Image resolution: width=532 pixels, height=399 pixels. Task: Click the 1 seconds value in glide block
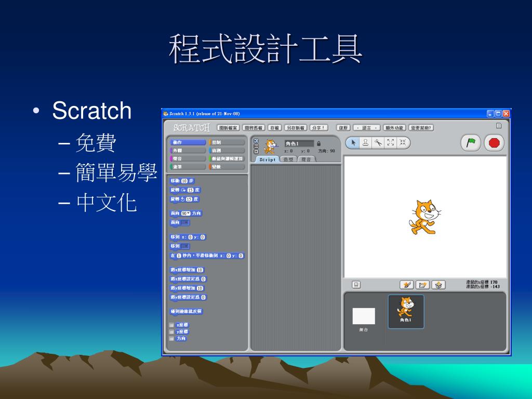pos(179,256)
